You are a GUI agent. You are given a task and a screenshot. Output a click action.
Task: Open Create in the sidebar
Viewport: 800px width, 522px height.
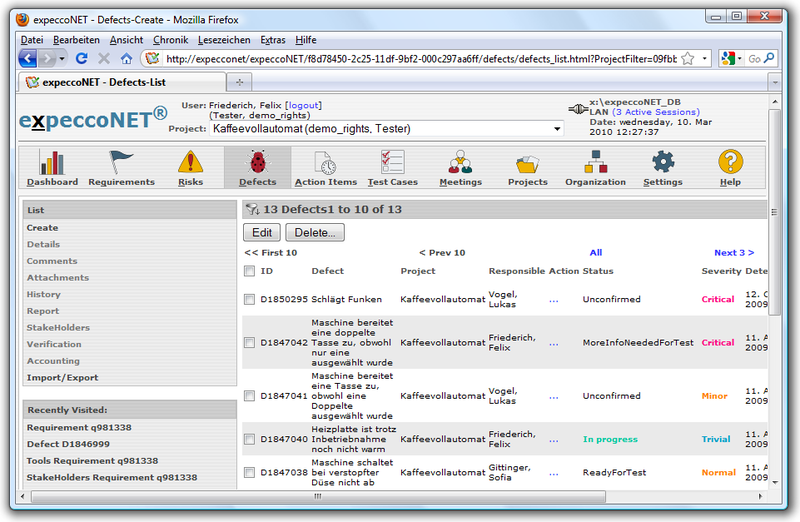(42, 228)
